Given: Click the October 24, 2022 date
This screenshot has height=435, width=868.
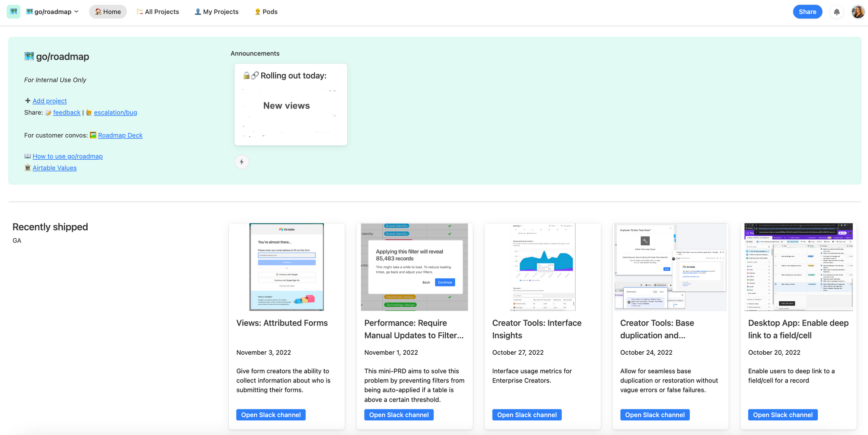Looking at the screenshot, I should click(x=646, y=353).
